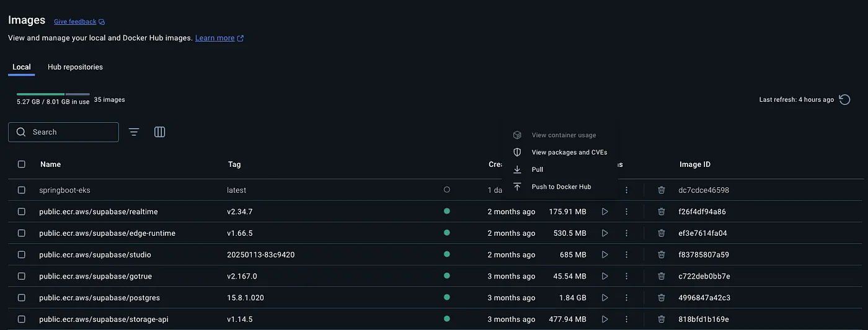868x330 pixels.
Task: Click the disk usage progress bar
Action: pos(53,94)
